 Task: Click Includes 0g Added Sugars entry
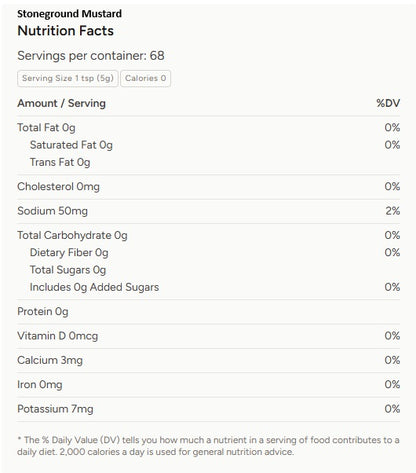tap(94, 287)
